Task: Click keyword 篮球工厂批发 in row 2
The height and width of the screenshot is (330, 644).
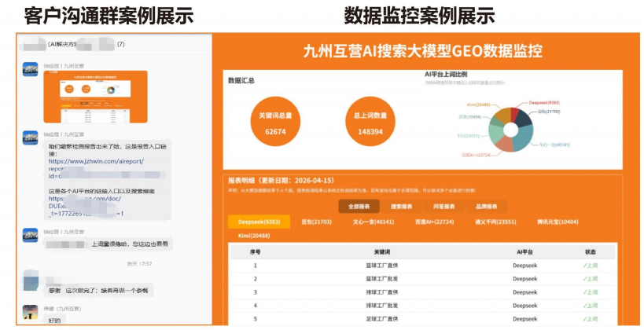Action: [381, 279]
